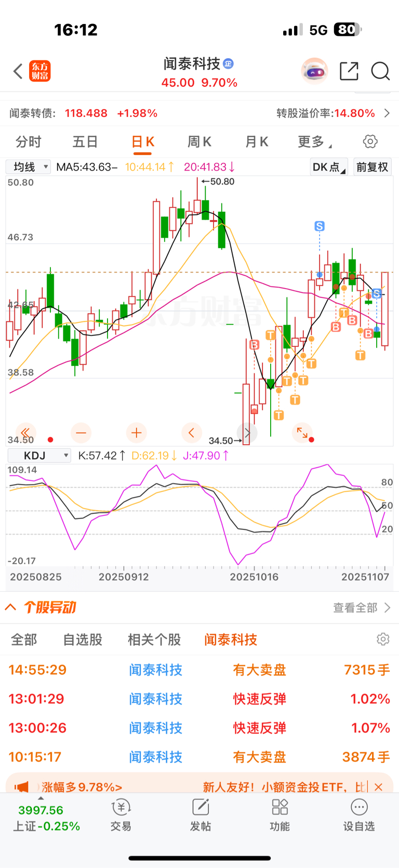This screenshot has width=399, height=868.
Task: Close the promotional banner
Action: [379, 787]
